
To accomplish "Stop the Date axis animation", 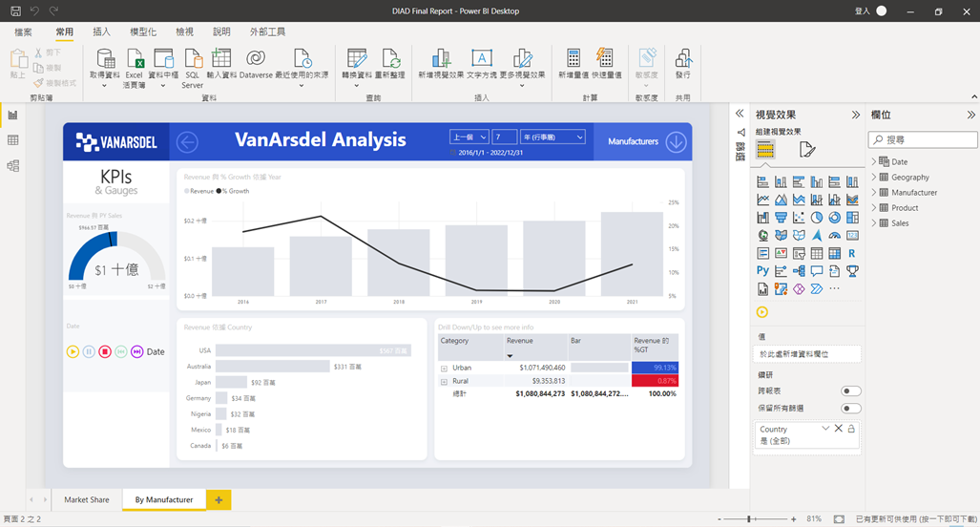I will pyautogui.click(x=105, y=352).
